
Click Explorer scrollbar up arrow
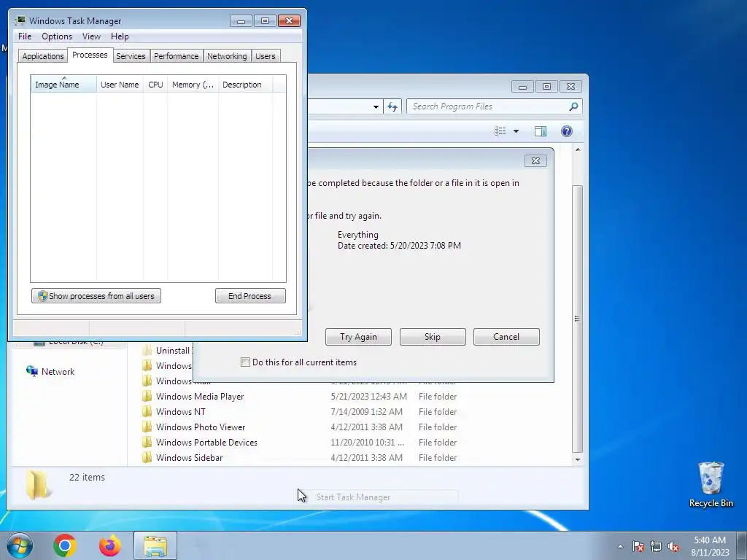pos(578,149)
